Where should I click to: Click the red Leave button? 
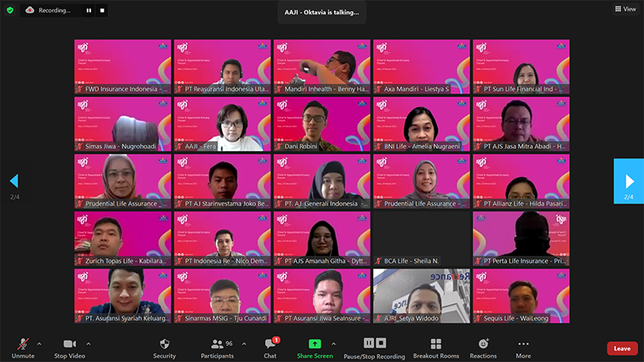tap(621, 348)
